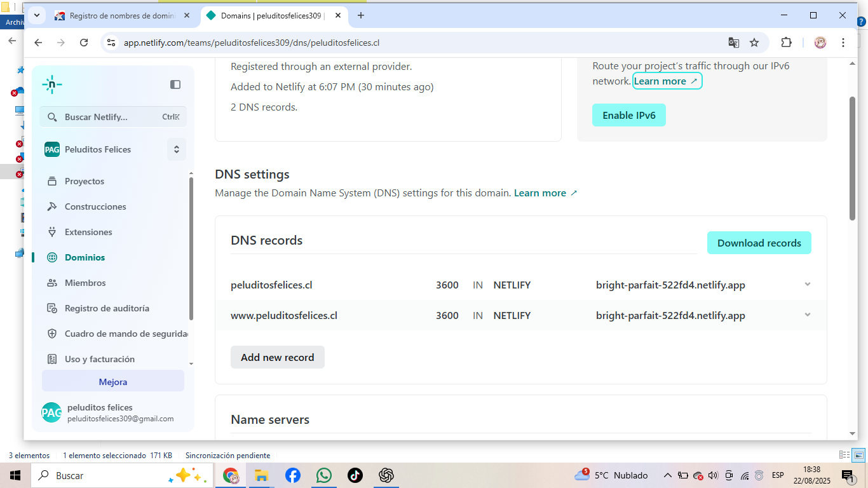The image size is (868, 488).
Task: Close the Registro de nombres de dominio tab
Action: [x=187, y=16]
